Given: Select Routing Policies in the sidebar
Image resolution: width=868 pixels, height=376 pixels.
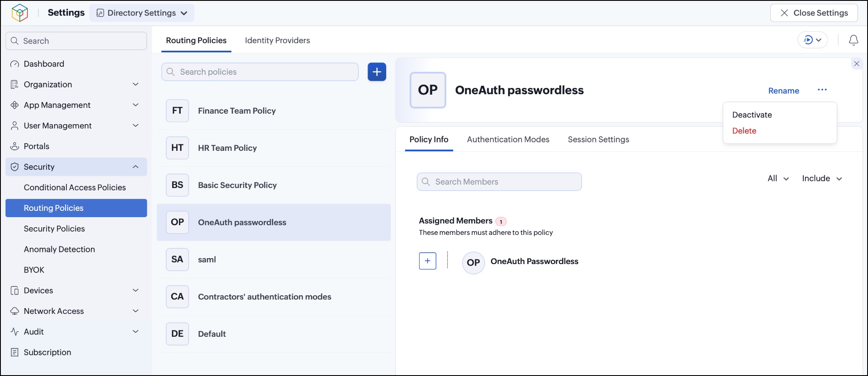Looking at the screenshot, I should [x=76, y=208].
